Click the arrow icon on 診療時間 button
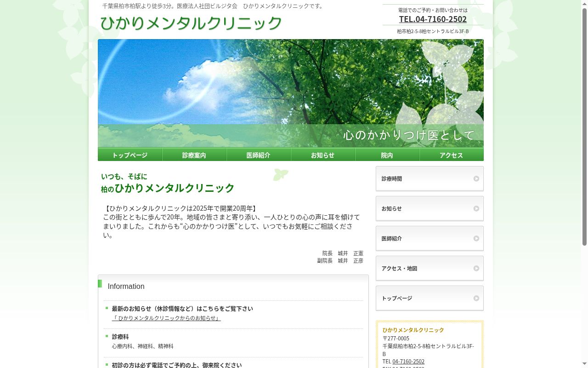This screenshot has width=588, height=368. 476,179
